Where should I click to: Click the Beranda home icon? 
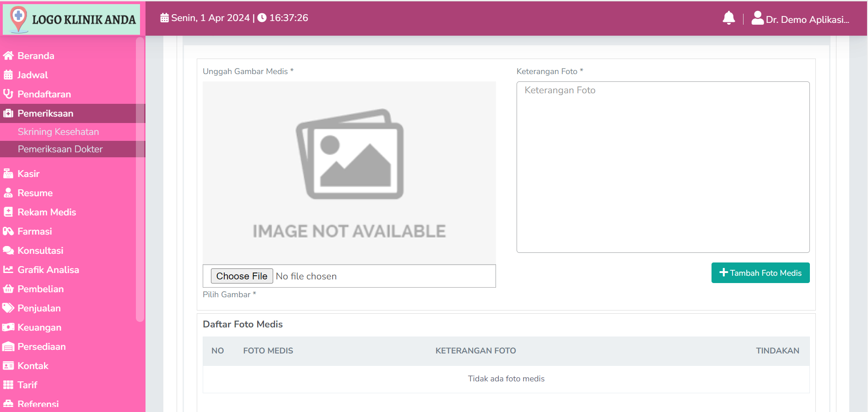(8, 56)
